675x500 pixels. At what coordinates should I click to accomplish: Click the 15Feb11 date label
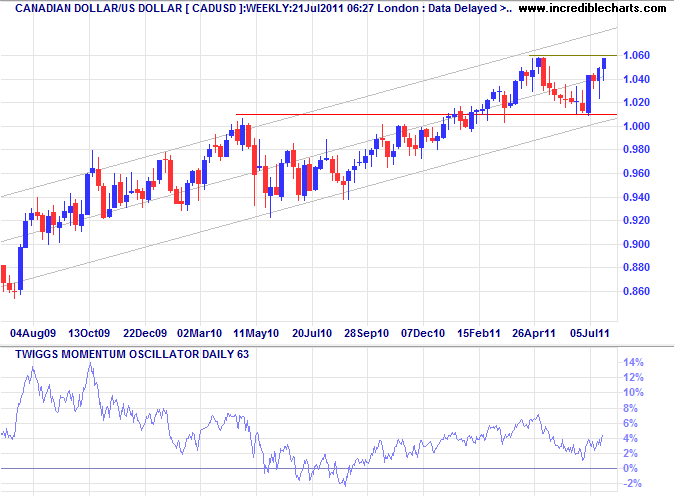pos(479,333)
